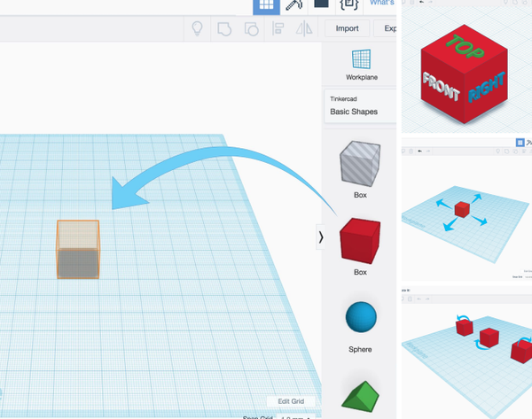Open the What's New link

click(x=382, y=3)
